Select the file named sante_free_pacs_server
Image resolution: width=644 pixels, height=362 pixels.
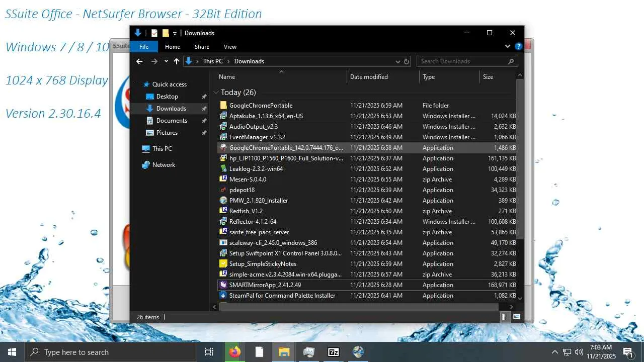coord(259,232)
